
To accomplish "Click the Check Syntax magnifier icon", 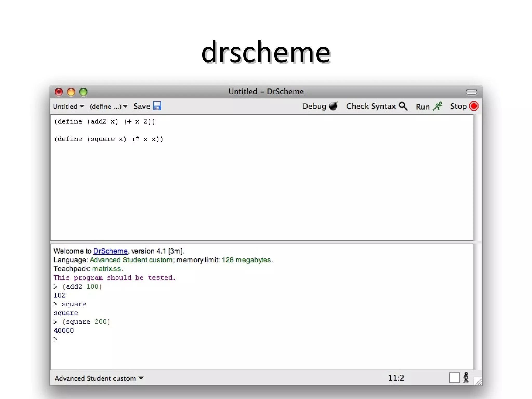I will (403, 106).
